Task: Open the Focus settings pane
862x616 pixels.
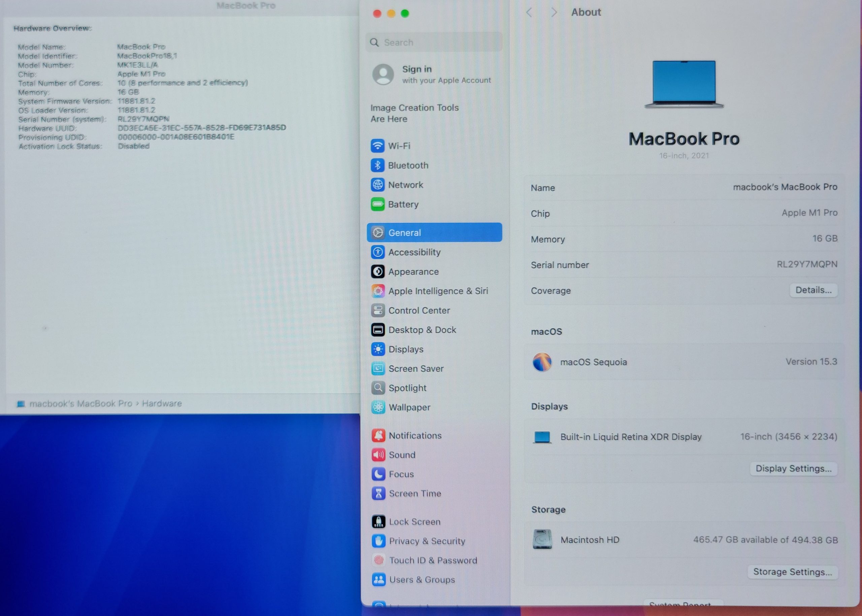Action: pyautogui.click(x=401, y=474)
